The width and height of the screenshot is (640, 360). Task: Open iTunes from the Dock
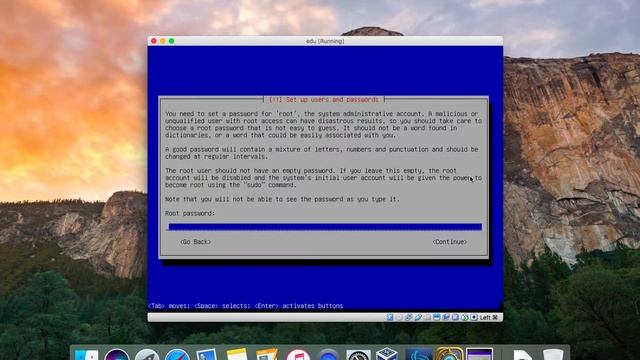pos(298,354)
